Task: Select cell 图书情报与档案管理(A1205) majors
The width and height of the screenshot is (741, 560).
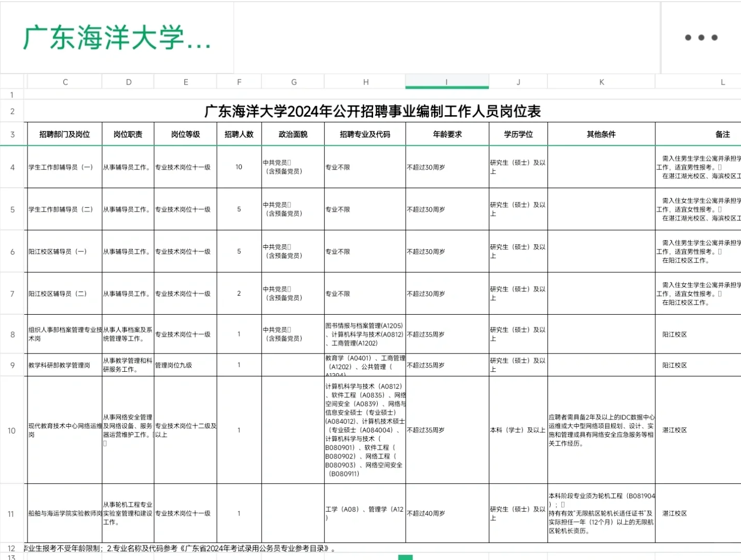Action: pyautogui.click(x=365, y=334)
